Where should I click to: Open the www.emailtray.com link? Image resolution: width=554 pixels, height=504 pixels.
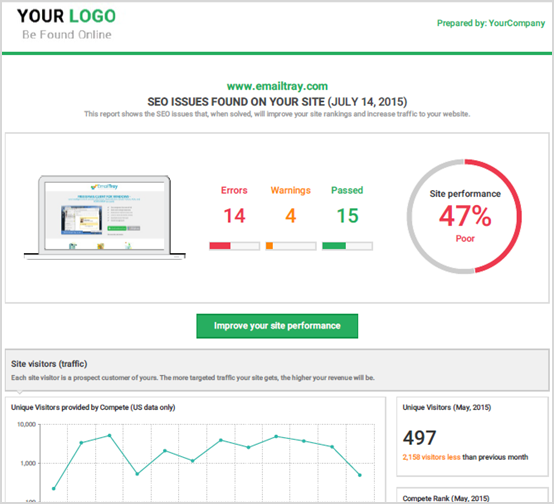pos(277,86)
